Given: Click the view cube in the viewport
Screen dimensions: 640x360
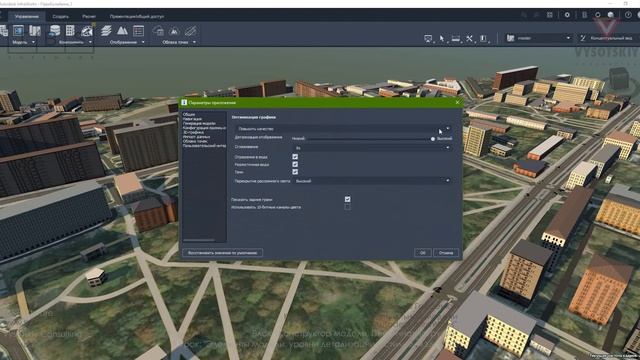Looking at the screenshot, I should click(x=619, y=78).
